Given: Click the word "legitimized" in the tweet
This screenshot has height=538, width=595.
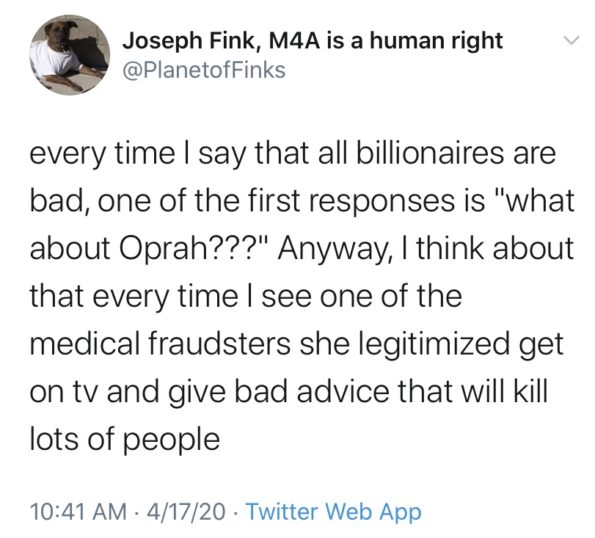Looking at the screenshot, I should [x=431, y=345].
